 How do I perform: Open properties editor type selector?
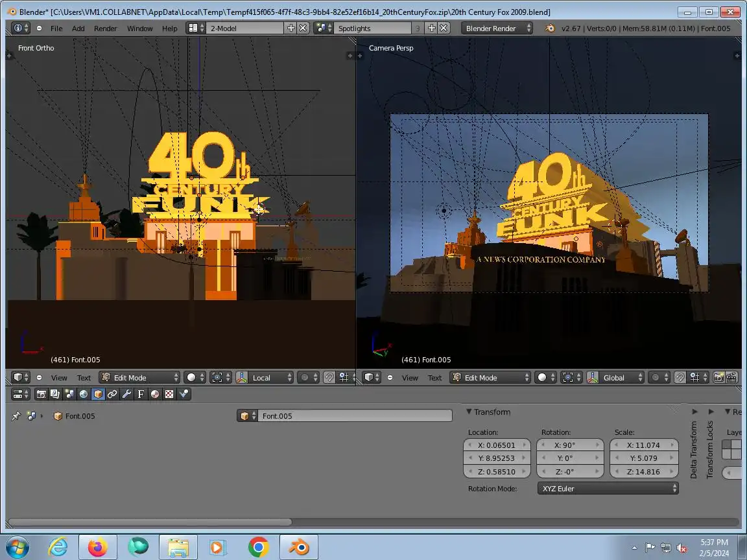pos(21,394)
